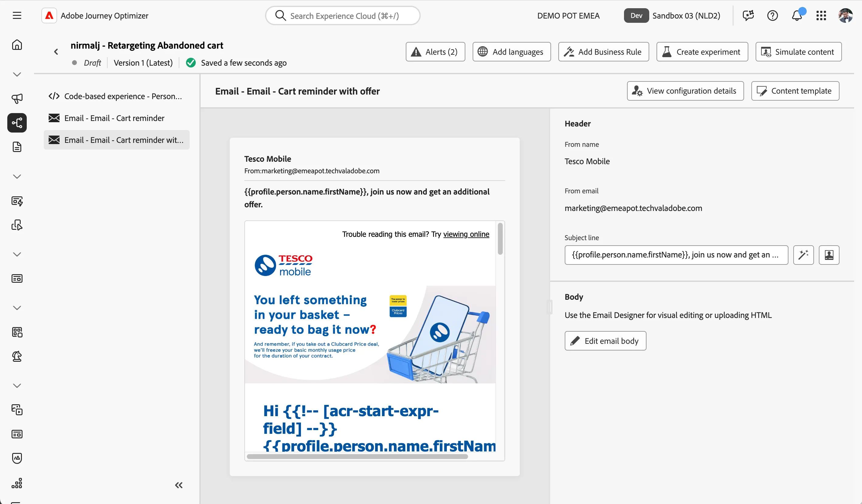862x504 pixels.
Task: Focus the Subject line input field
Action: pos(676,255)
